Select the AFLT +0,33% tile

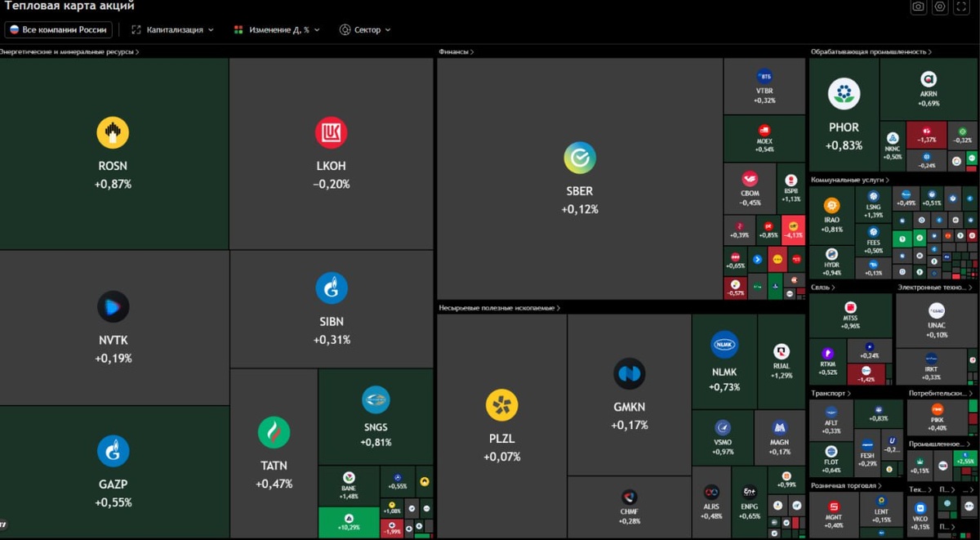click(831, 419)
